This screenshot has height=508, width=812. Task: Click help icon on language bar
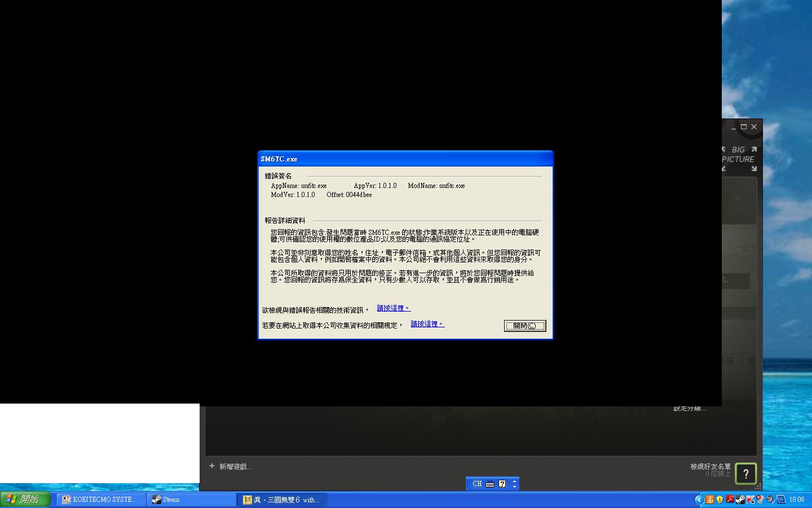click(502, 484)
